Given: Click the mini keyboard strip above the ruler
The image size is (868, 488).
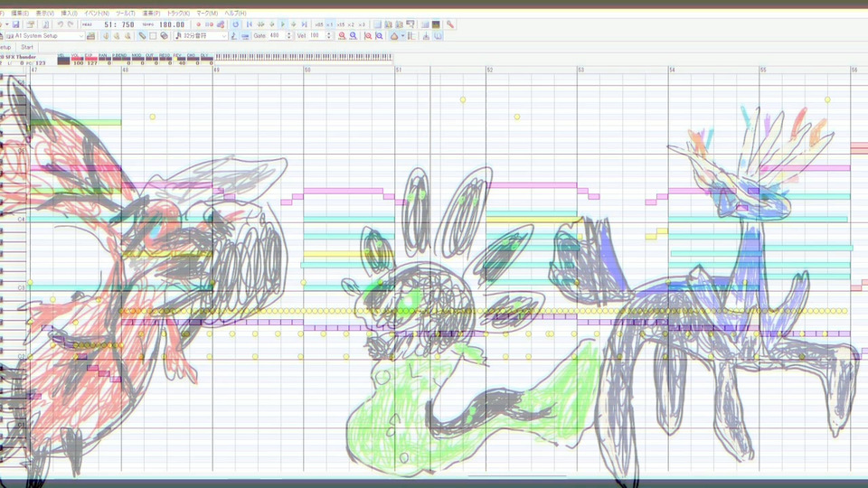Looking at the screenshot, I should tap(304, 56).
